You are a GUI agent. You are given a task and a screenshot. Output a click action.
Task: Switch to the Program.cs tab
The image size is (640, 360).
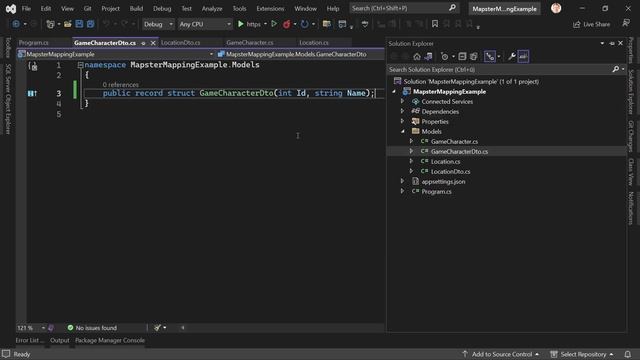pos(33,42)
